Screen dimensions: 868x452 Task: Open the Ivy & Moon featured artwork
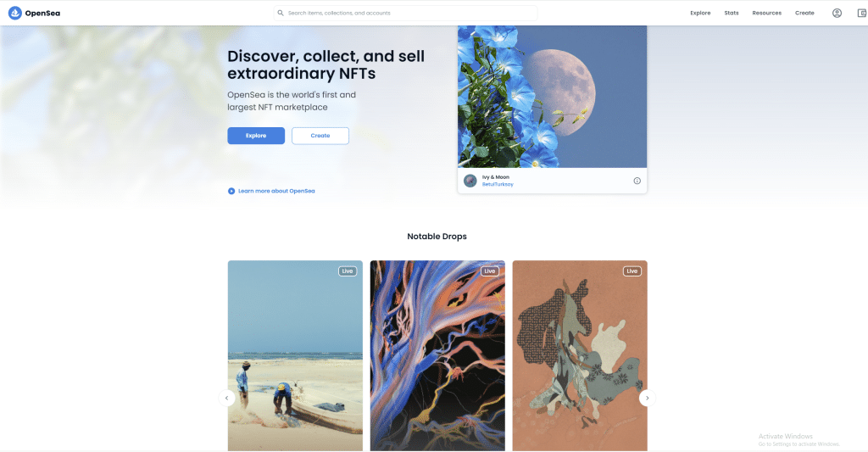(552, 97)
